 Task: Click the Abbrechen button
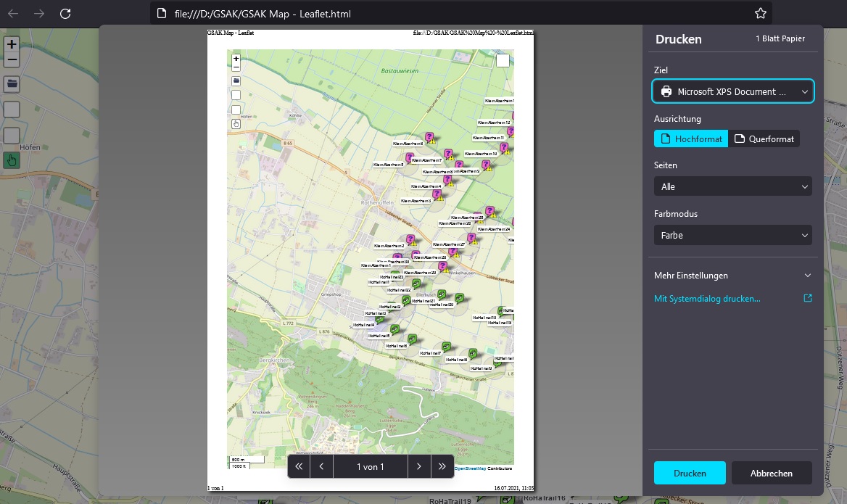point(771,473)
